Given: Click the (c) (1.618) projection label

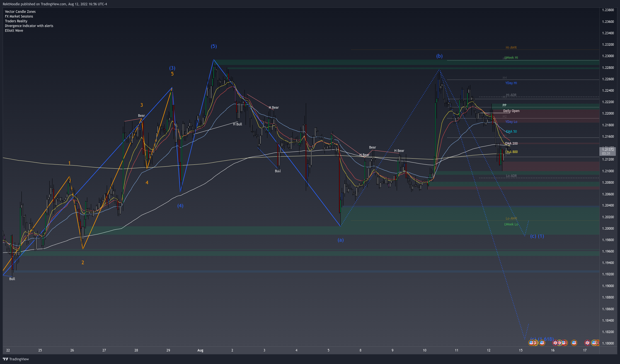Looking at the screenshot, I should point(542,339).
